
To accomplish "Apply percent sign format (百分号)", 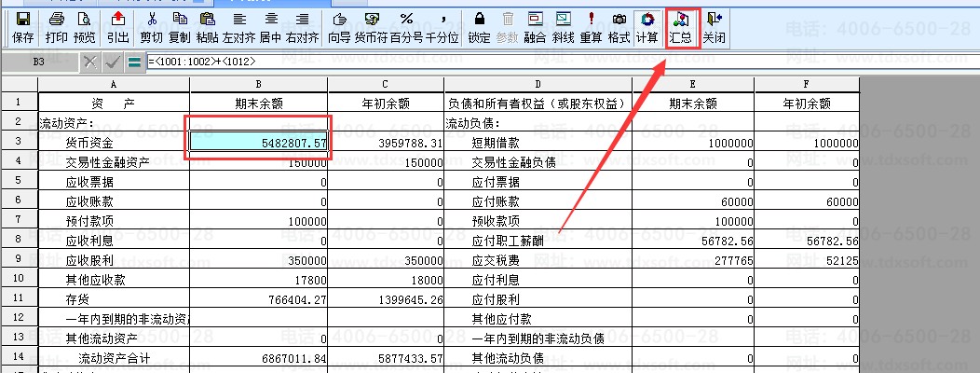I will (x=406, y=28).
